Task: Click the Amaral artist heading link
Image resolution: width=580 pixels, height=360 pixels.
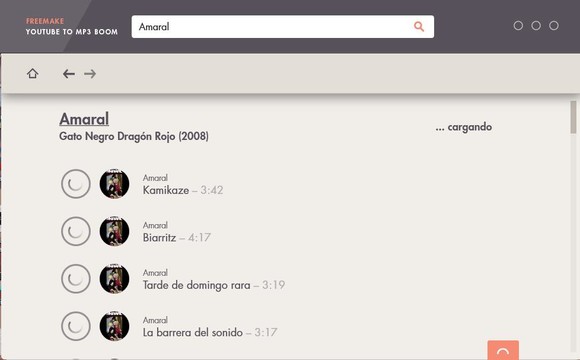Action: point(84,119)
